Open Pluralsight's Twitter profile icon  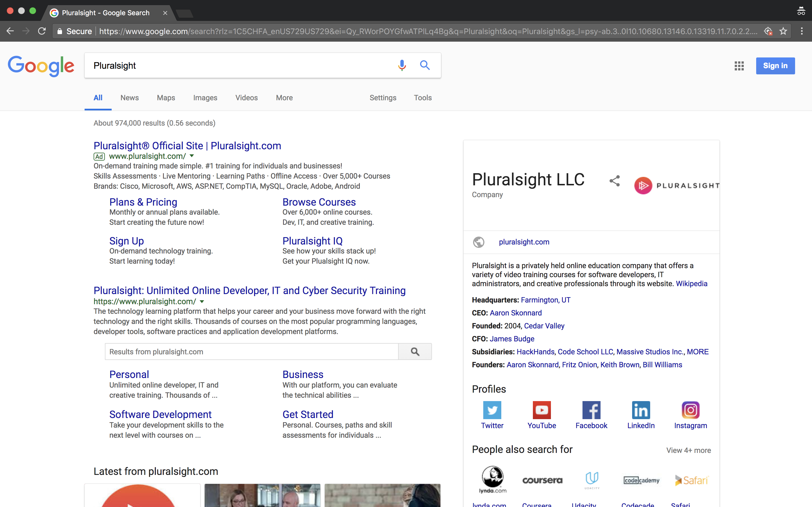point(492,410)
